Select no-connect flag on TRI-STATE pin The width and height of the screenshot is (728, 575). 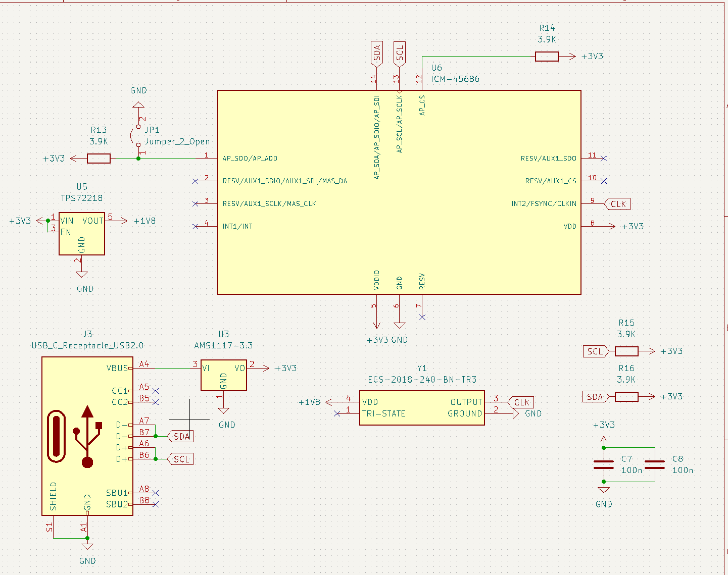pos(337,414)
